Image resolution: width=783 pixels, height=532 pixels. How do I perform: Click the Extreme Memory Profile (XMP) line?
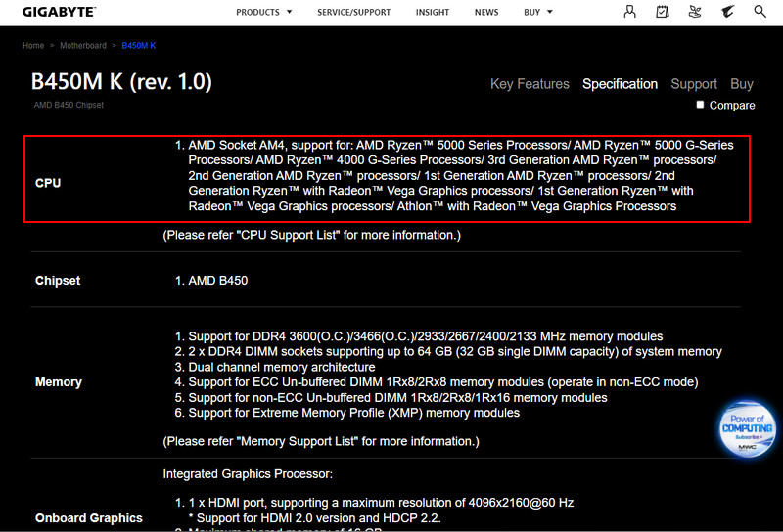347,413
